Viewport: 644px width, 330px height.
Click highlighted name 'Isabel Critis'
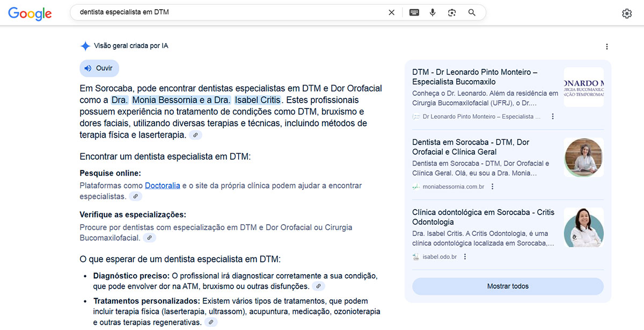pyautogui.click(x=258, y=100)
